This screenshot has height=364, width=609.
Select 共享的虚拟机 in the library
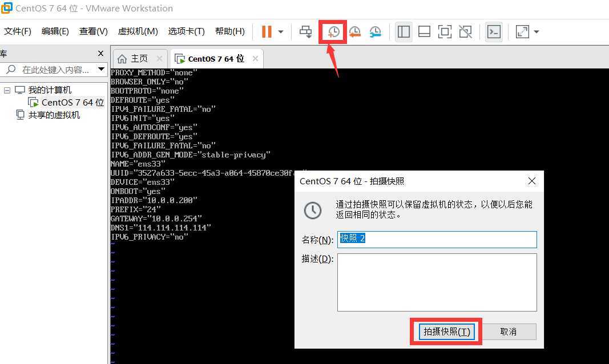coord(54,115)
